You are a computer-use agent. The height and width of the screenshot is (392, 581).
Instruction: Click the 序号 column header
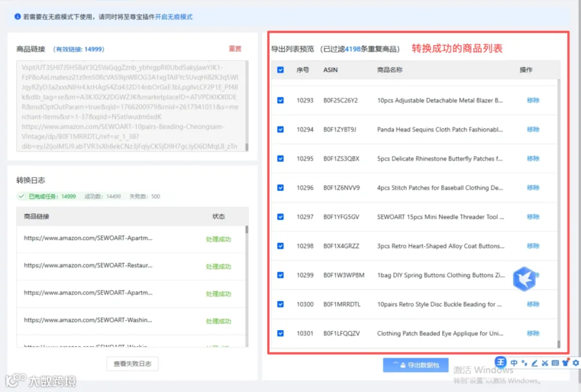click(x=303, y=70)
